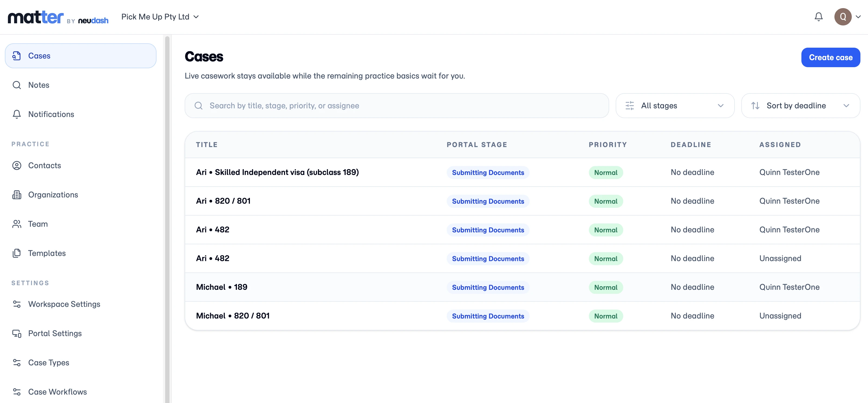Open the Ari • 820 / 801 case
This screenshot has width=868, height=403.
(x=522, y=201)
